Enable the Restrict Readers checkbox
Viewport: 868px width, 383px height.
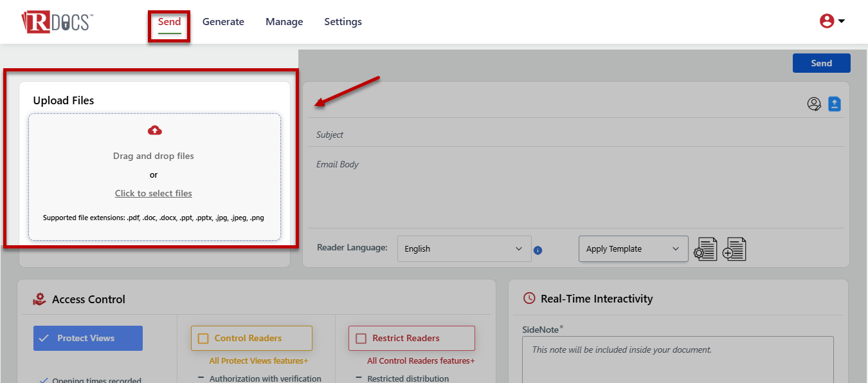coord(361,338)
